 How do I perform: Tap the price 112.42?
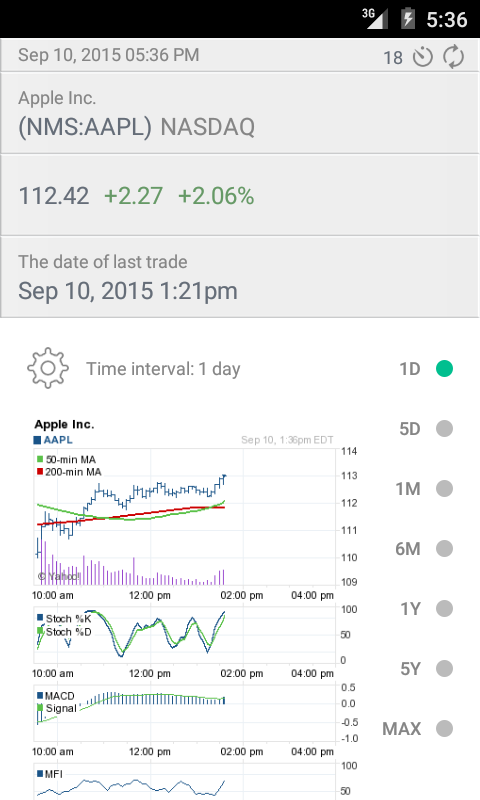point(54,196)
